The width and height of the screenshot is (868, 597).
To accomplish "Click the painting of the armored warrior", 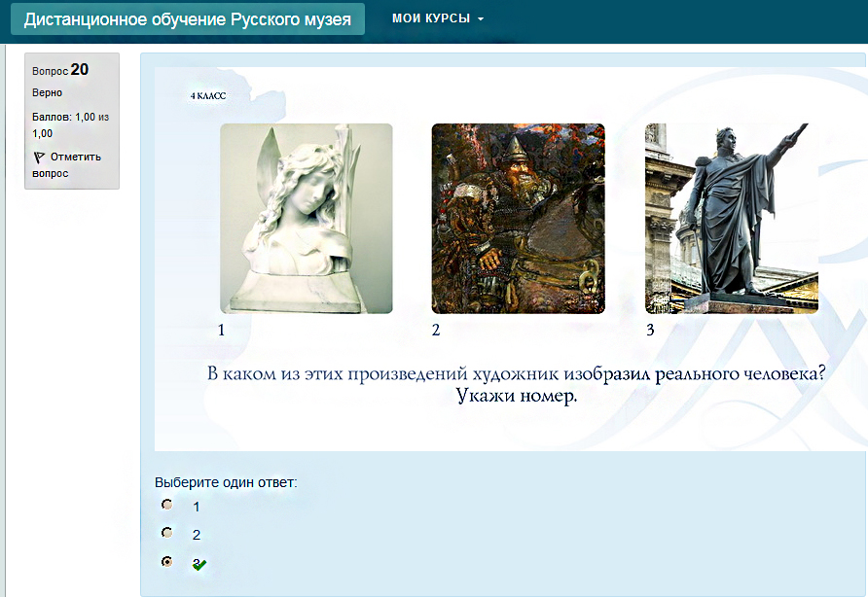I will [x=518, y=218].
